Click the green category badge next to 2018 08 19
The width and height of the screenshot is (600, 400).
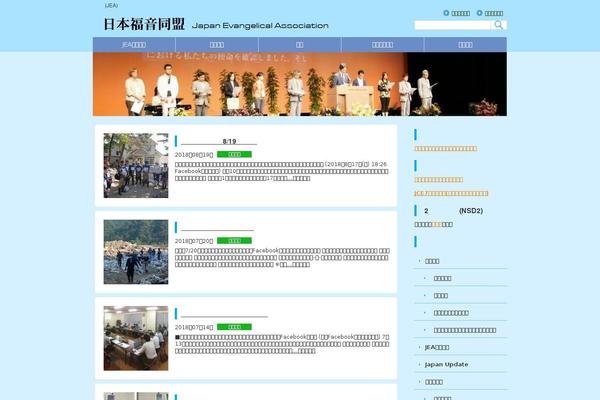pyautogui.click(x=234, y=154)
